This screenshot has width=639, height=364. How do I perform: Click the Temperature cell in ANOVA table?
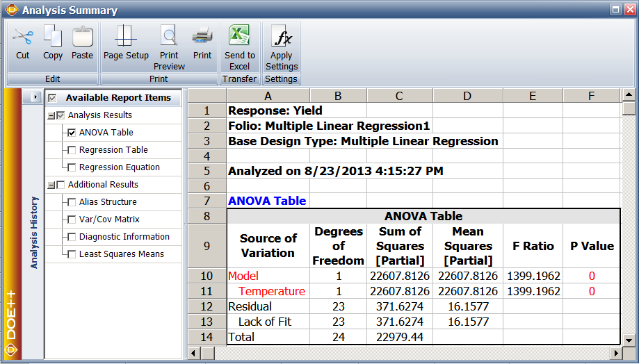271,291
